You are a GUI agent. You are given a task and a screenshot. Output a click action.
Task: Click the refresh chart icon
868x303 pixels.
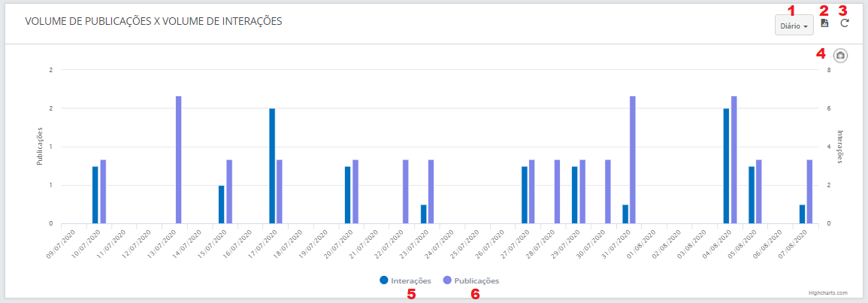tap(844, 23)
